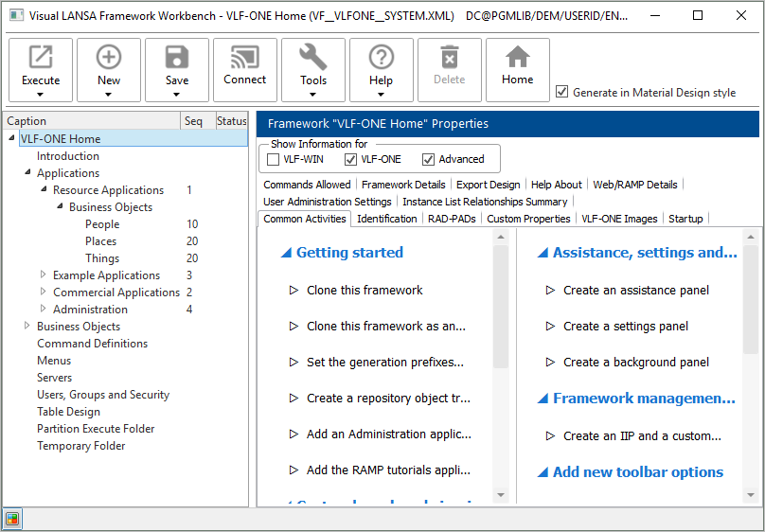This screenshot has height=532, width=765.
Task: Expand the Administration tree node
Action: coord(43,309)
